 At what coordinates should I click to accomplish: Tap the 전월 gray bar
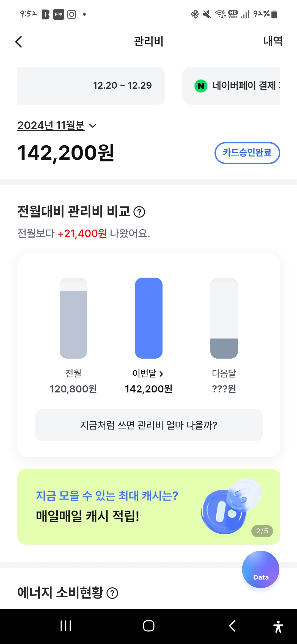(x=73, y=318)
